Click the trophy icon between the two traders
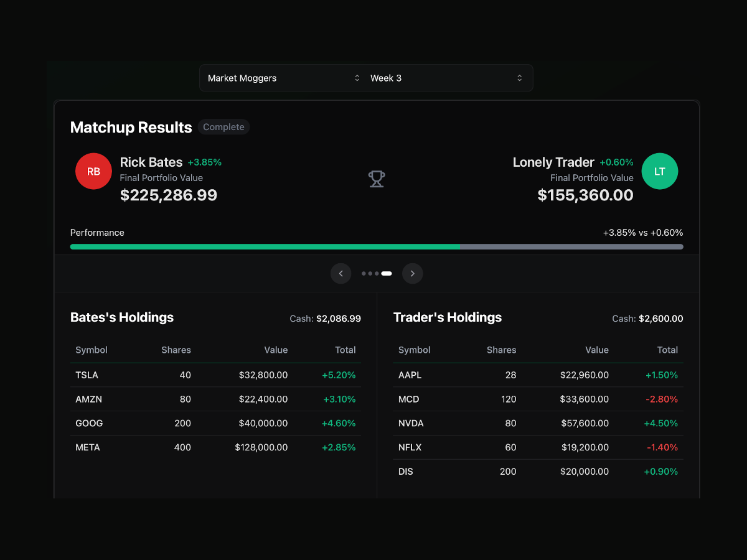 pyautogui.click(x=376, y=179)
